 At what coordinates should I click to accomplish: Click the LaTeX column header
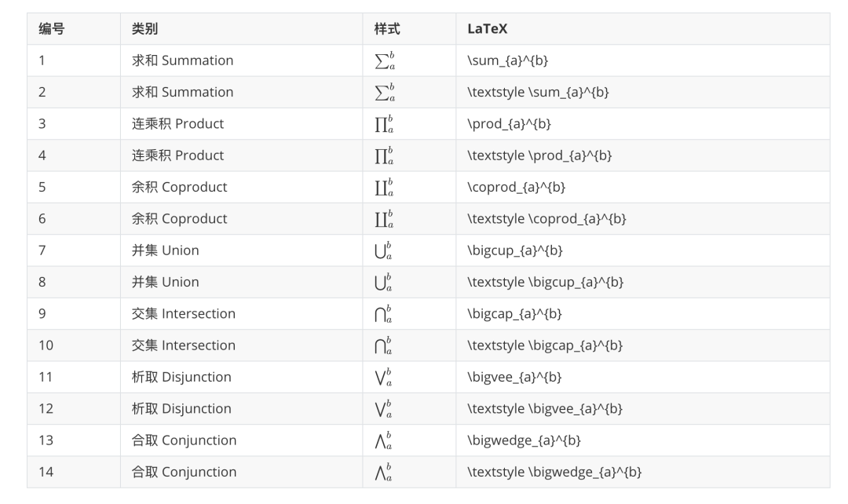point(488,29)
